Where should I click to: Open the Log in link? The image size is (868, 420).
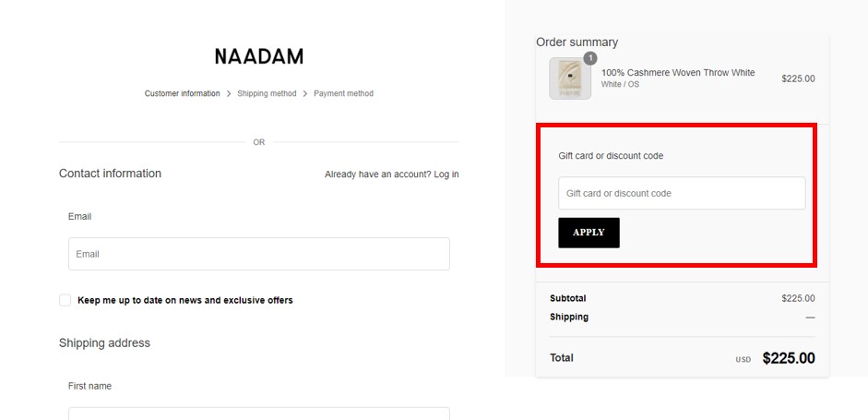click(x=446, y=174)
